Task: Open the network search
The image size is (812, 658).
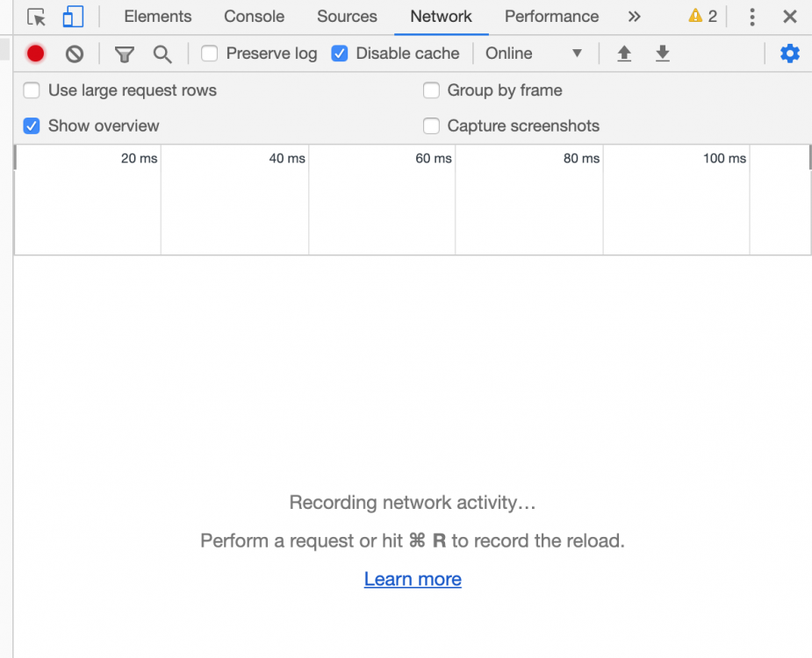Action: tap(162, 54)
